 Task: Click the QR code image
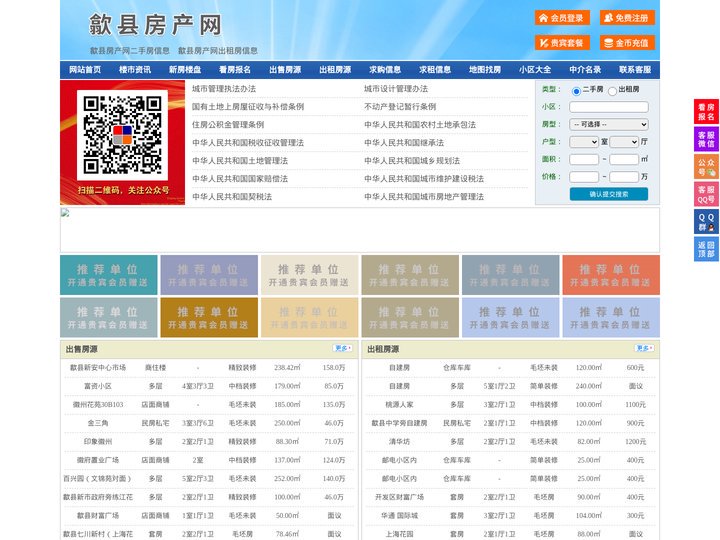(x=122, y=135)
